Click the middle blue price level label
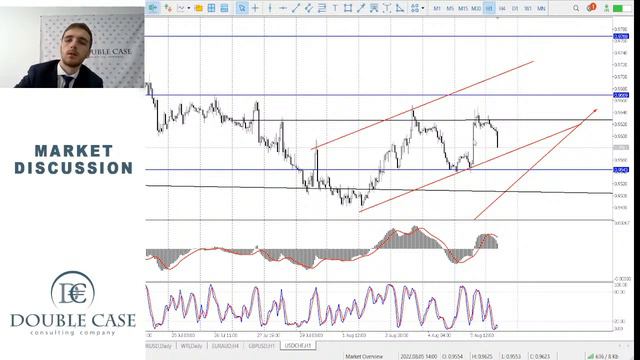The image size is (640, 360). pyautogui.click(x=621, y=95)
